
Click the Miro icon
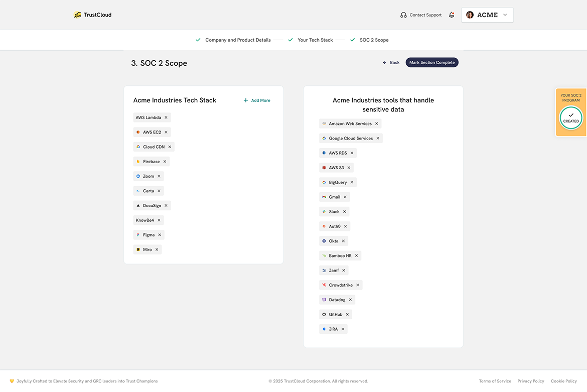(x=138, y=250)
